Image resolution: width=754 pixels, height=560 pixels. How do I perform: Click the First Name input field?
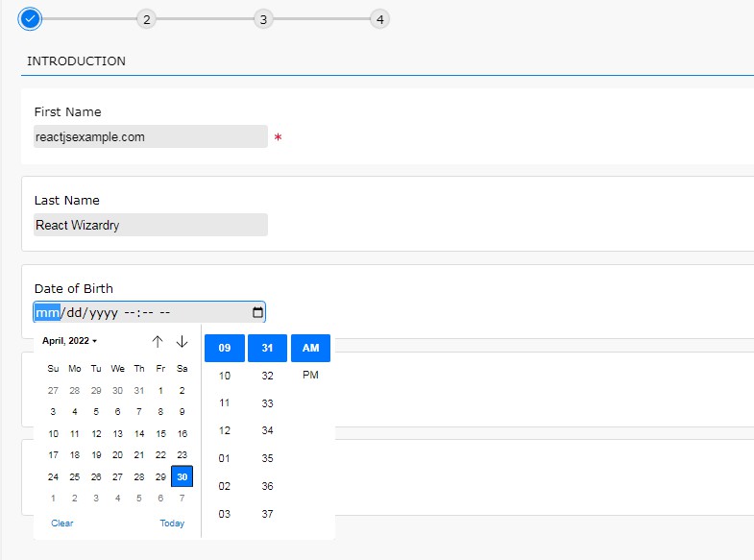[x=150, y=136]
